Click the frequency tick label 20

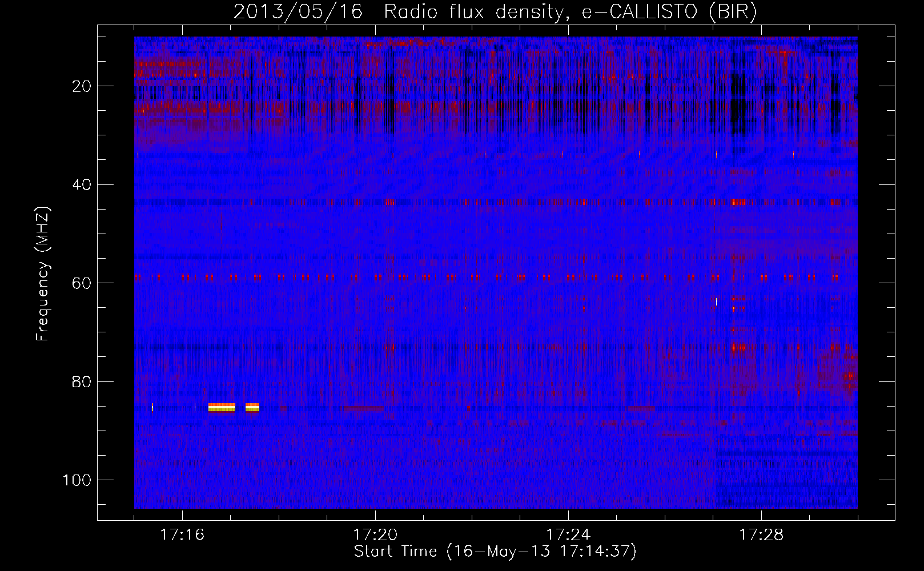tap(82, 86)
